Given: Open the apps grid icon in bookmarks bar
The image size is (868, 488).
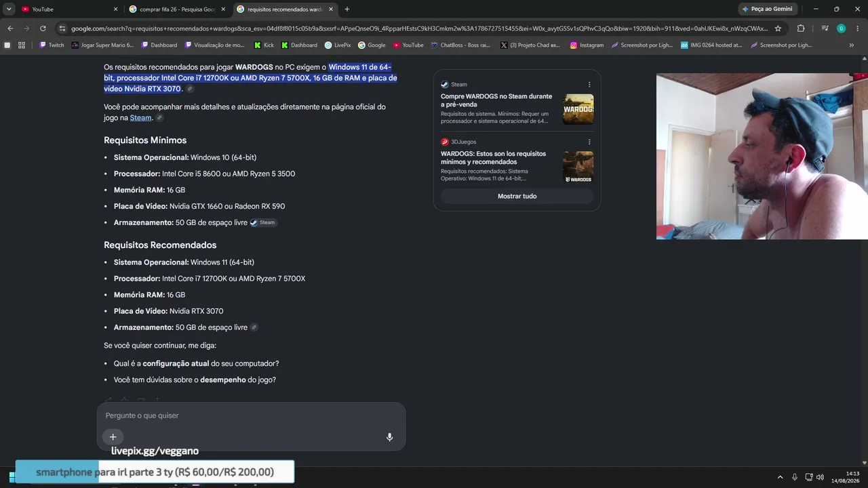Looking at the screenshot, I should click(x=22, y=45).
